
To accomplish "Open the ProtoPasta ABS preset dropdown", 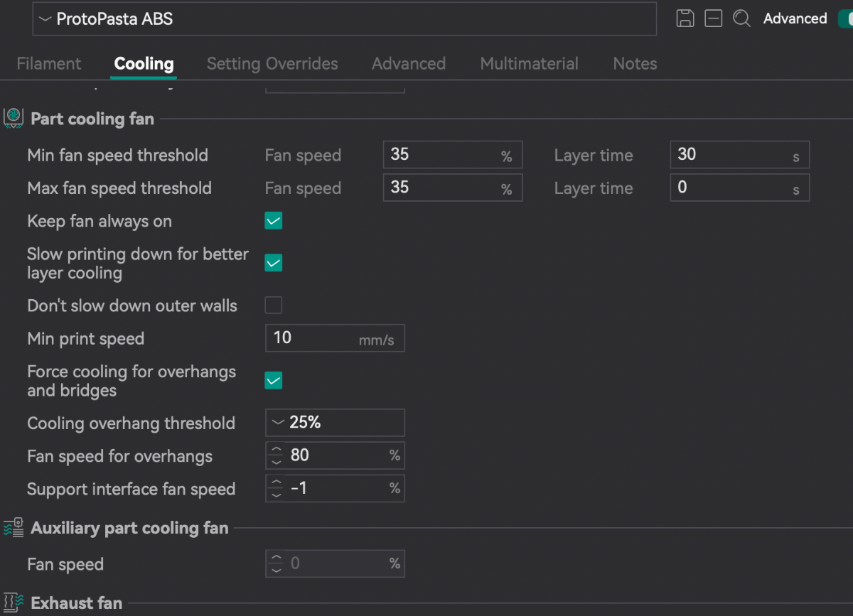I will pyautogui.click(x=344, y=19).
